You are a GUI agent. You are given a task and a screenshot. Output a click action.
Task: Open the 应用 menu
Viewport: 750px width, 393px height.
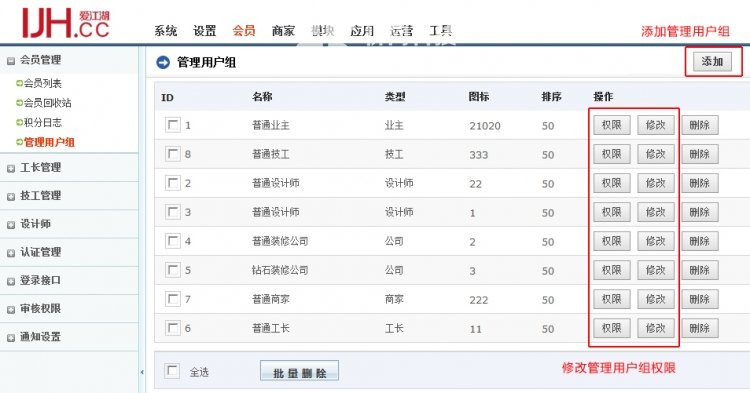pyautogui.click(x=362, y=31)
